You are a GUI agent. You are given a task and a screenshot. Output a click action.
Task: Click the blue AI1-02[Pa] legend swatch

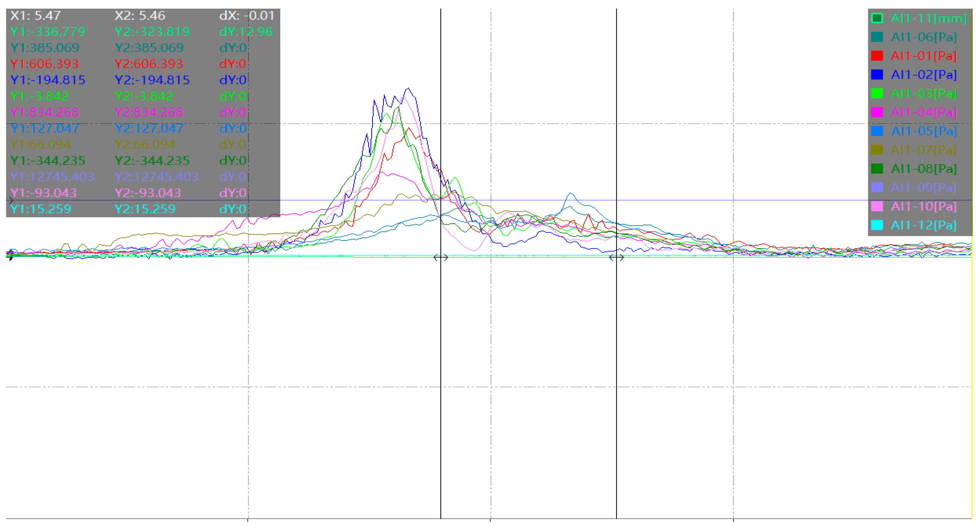coord(877,75)
